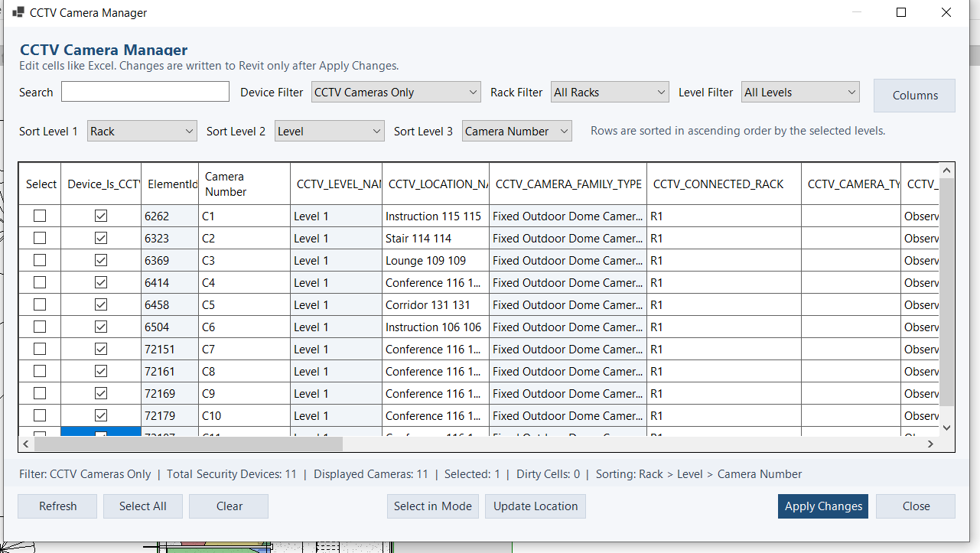Click the CCTV_LOCATION_N column header
Viewport: 980px width, 553px height.
click(435, 184)
